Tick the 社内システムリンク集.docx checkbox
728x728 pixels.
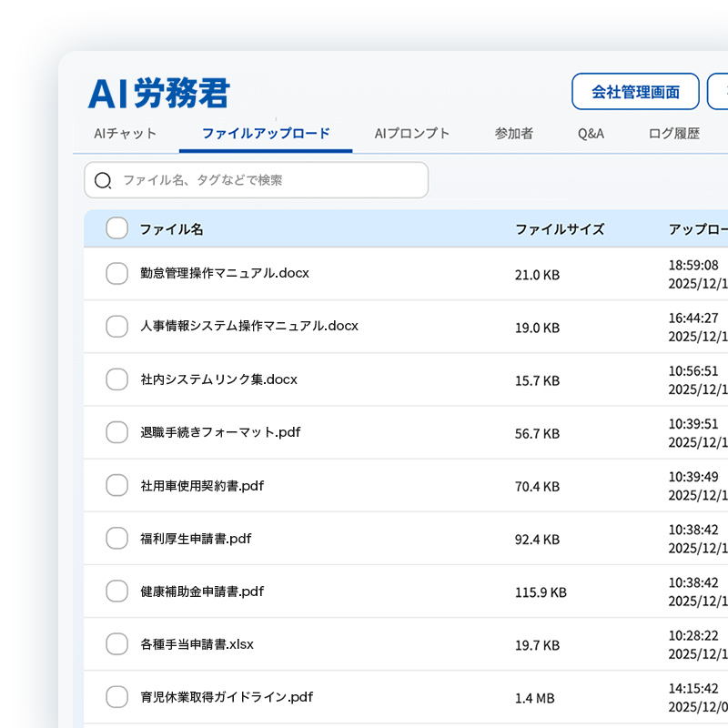coord(116,379)
